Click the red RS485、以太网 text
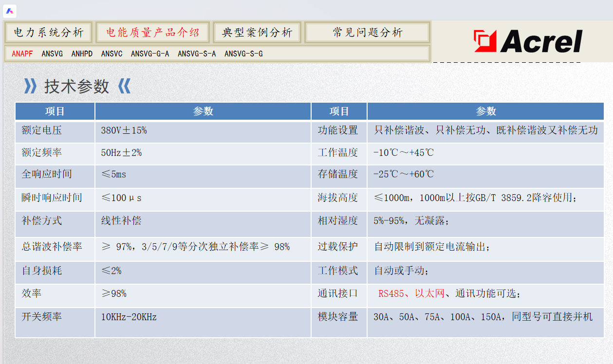613x364 pixels. (x=411, y=294)
